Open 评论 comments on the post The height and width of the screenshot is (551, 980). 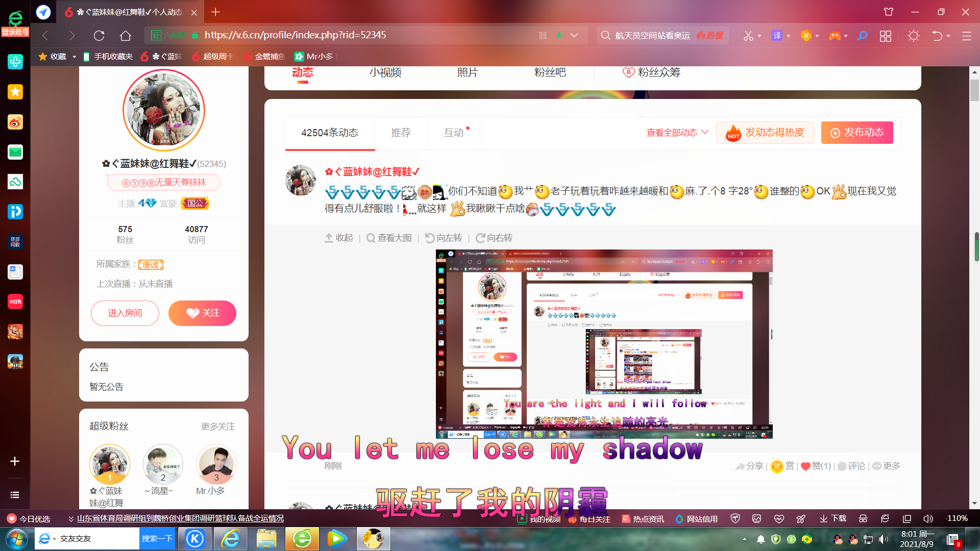tap(851, 466)
